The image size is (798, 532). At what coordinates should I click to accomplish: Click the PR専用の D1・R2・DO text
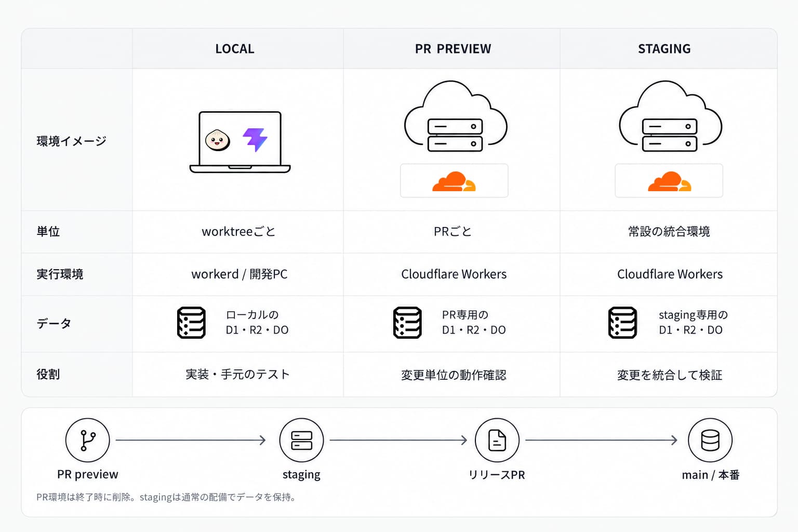coord(474,322)
